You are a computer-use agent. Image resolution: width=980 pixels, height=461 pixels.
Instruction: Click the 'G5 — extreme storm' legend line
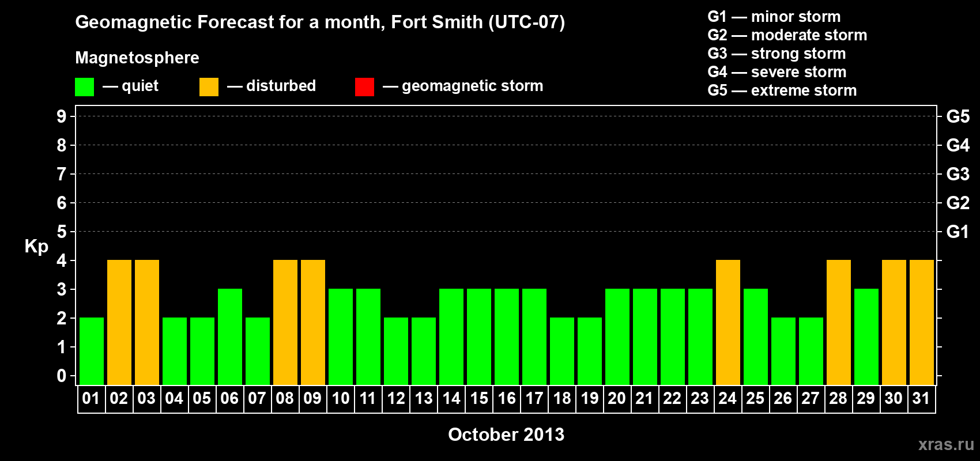pos(782,90)
